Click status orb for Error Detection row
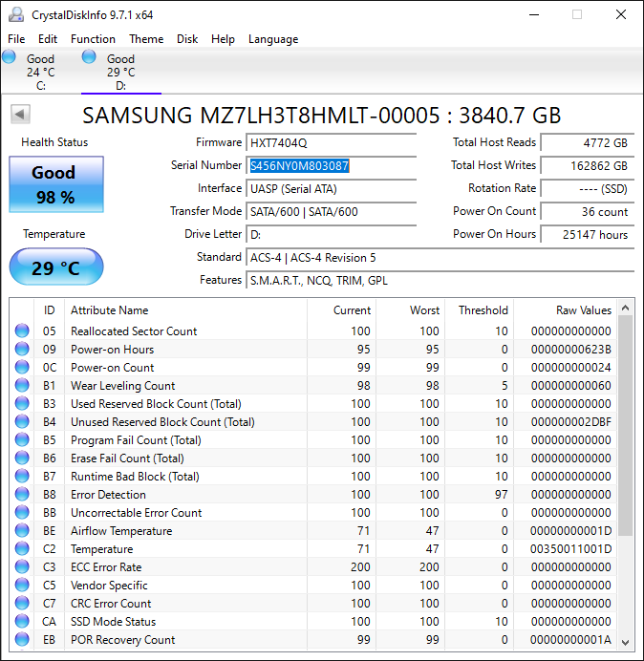644x661 pixels. tap(22, 494)
